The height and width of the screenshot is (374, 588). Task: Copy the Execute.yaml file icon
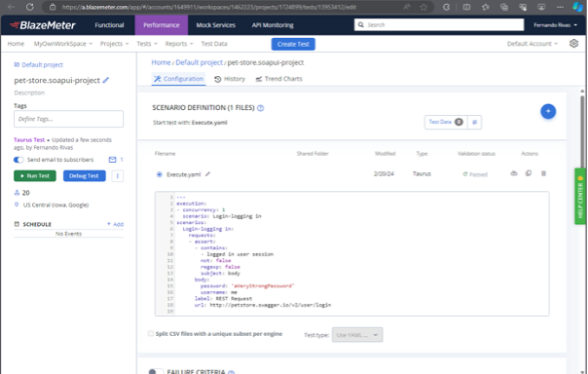pos(529,173)
